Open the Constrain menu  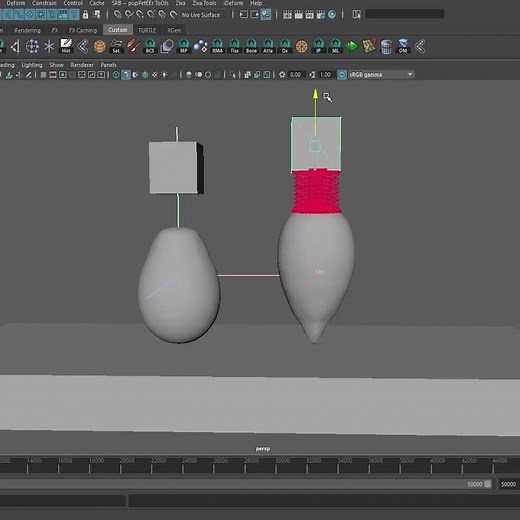(x=44, y=3)
